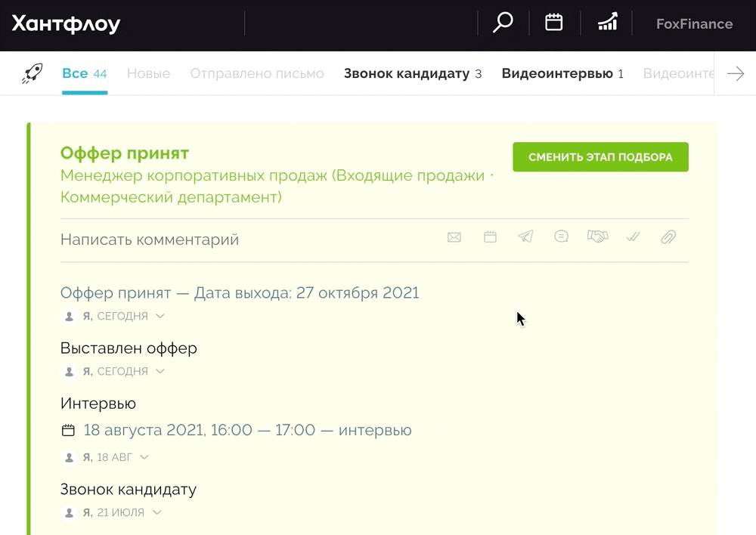Attach a file with paperclip icon
This screenshot has height=535, width=756.
(x=668, y=237)
